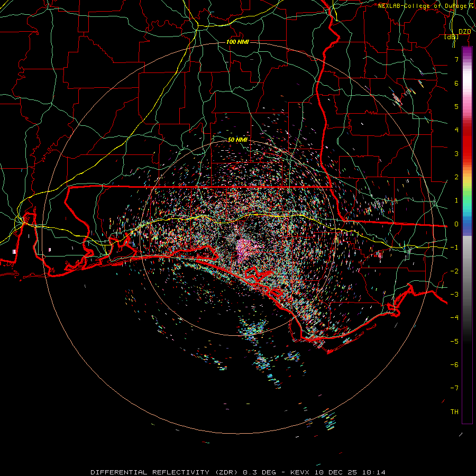Click the 3 dB value on scale
Image resolution: width=476 pixels, height=476 pixels.
[x=456, y=153]
